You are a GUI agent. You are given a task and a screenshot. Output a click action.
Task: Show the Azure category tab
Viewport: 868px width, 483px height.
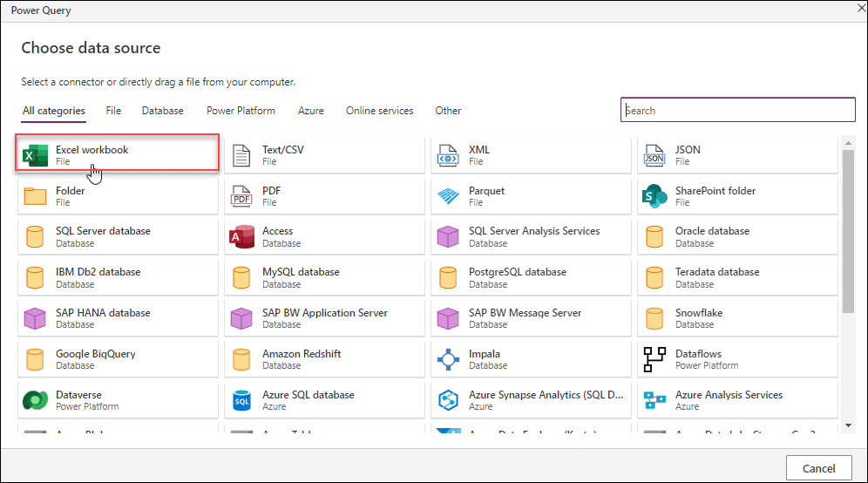pyautogui.click(x=310, y=111)
